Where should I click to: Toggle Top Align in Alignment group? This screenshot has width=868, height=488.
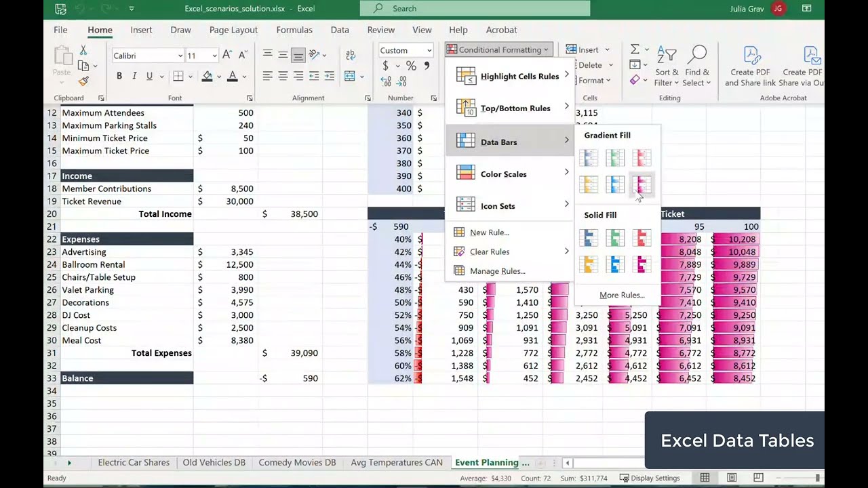tap(268, 55)
